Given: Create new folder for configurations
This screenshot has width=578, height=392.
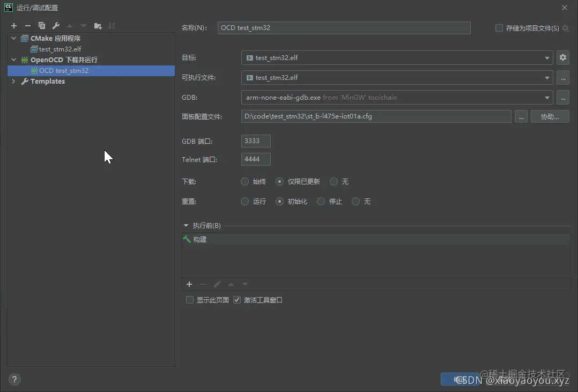Looking at the screenshot, I should (98, 26).
